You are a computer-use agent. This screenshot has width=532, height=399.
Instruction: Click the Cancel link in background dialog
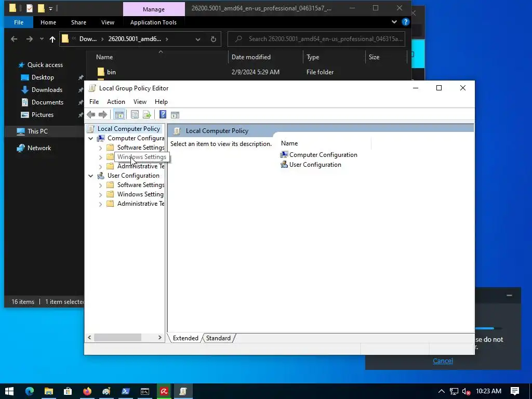[443, 361]
